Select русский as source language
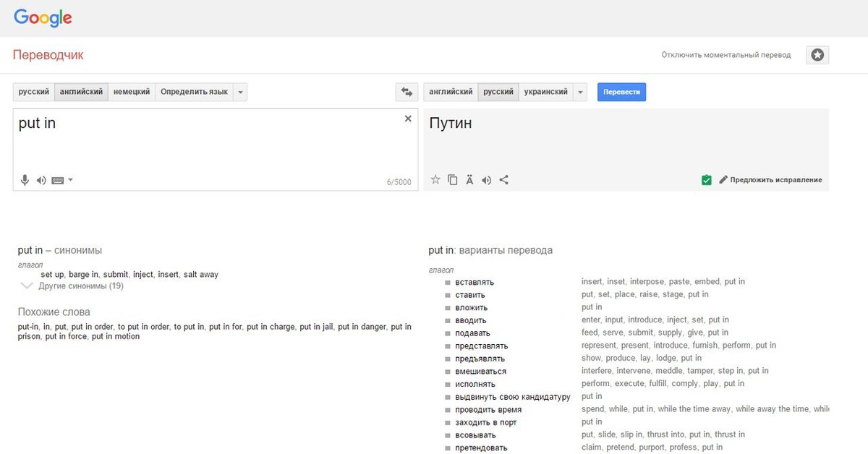 [x=34, y=92]
